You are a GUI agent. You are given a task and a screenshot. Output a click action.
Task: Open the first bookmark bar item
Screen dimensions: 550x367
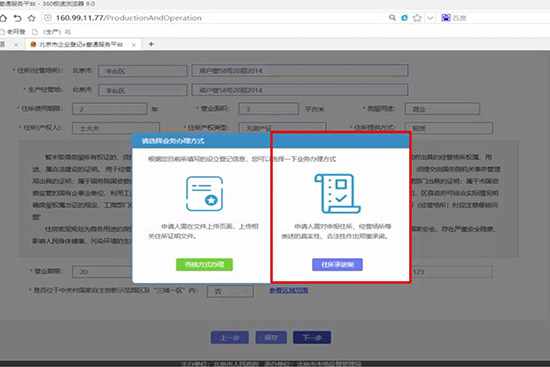pos(13,32)
